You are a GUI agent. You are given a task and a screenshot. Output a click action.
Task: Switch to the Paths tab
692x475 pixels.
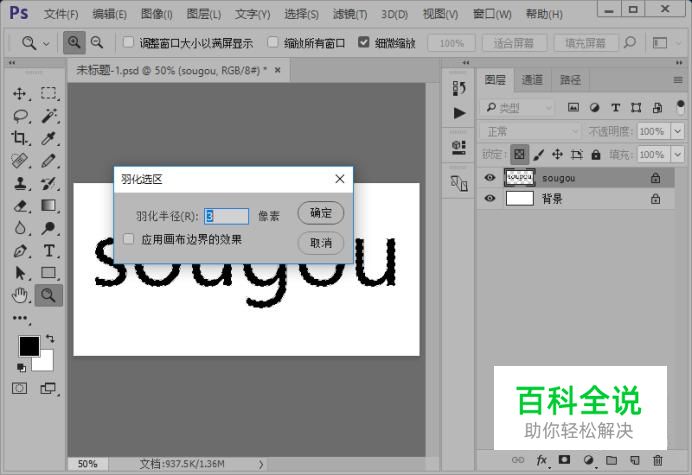(x=570, y=80)
